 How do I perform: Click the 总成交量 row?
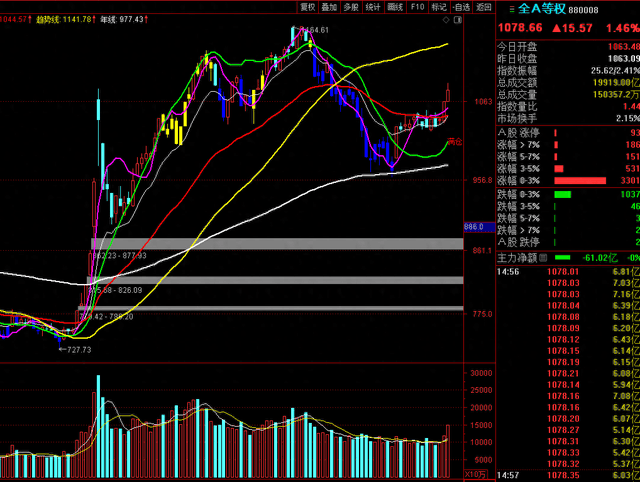tap(568, 95)
